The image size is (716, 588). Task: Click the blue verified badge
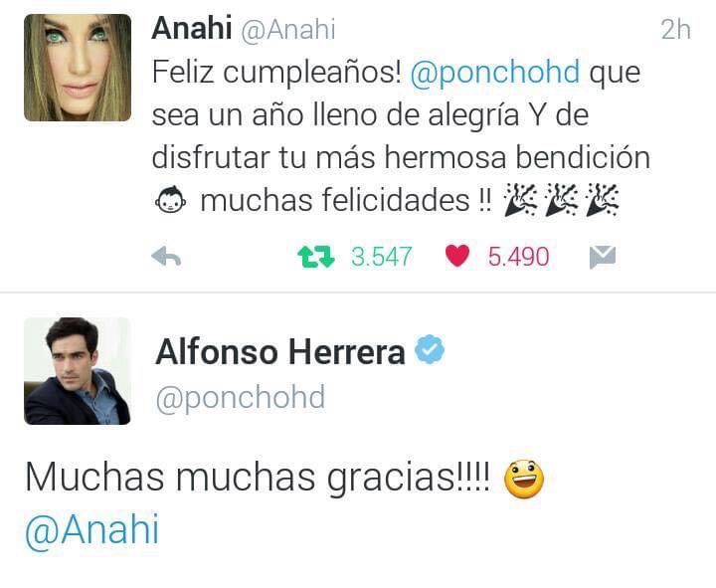click(430, 349)
